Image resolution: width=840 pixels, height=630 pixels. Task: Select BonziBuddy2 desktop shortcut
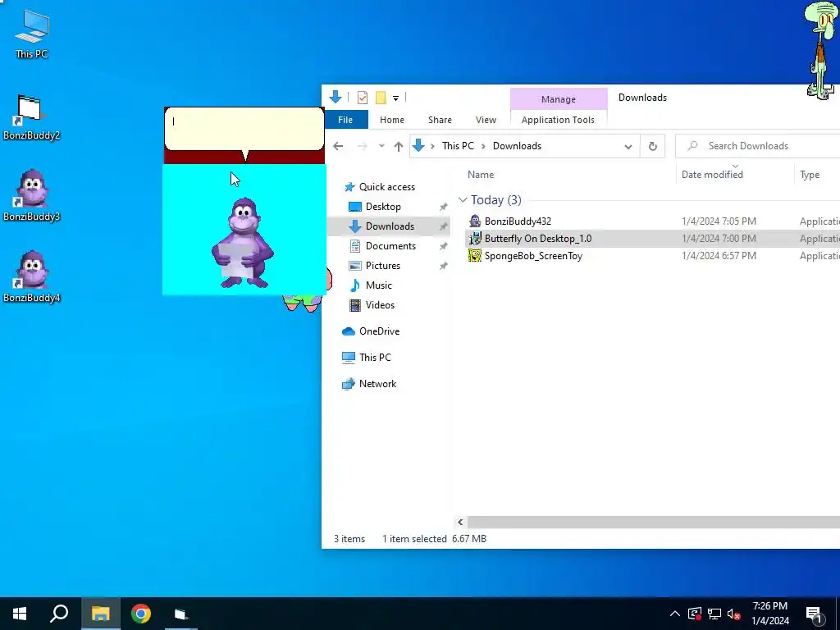[x=31, y=116]
